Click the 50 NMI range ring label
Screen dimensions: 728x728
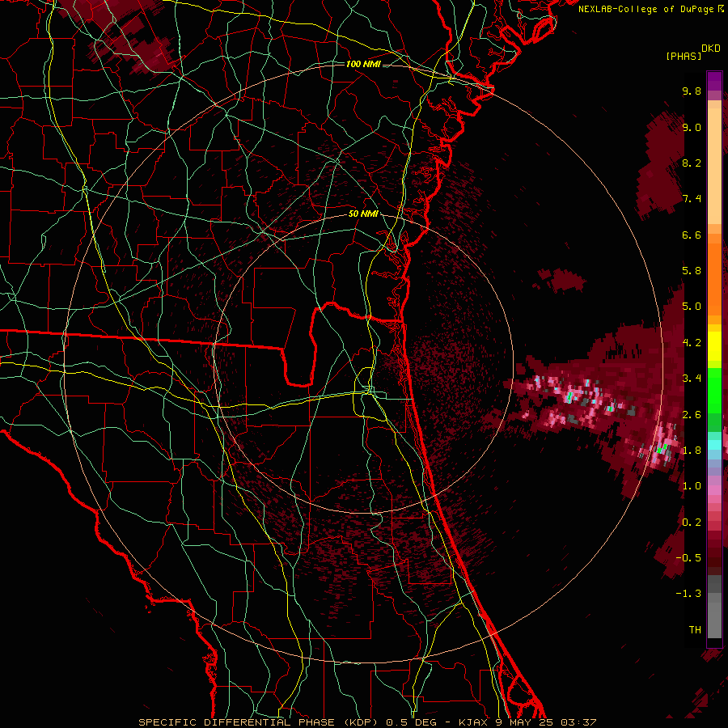point(363,214)
